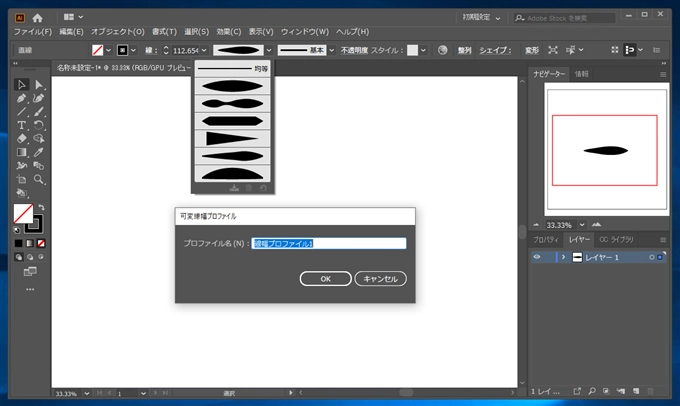Screen dimensions: 680x406
Task: Open the arrange documents dropdown
Action: (x=73, y=17)
